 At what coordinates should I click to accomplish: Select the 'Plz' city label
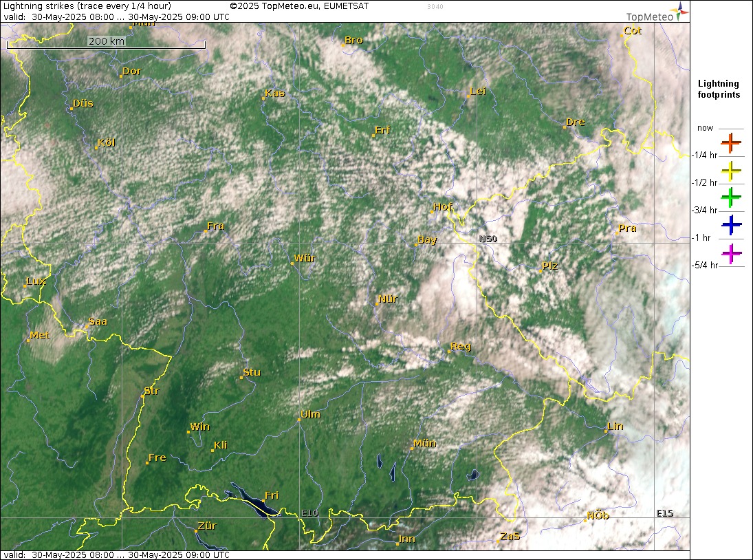pos(549,266)
